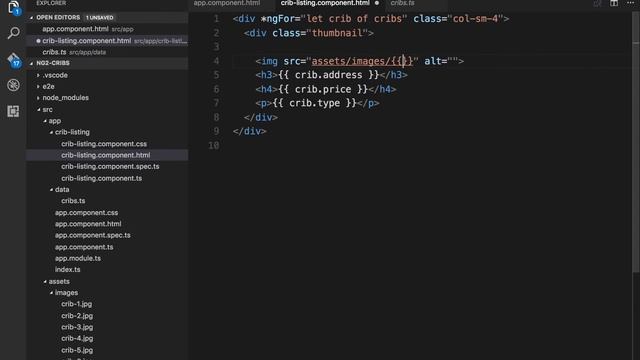Switch to app.component.html tab

point(227,3)
